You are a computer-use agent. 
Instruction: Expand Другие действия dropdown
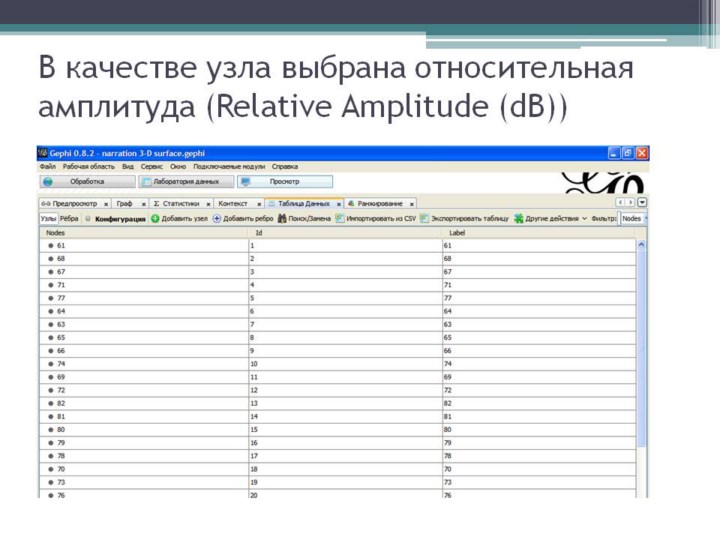coord(554,218)
